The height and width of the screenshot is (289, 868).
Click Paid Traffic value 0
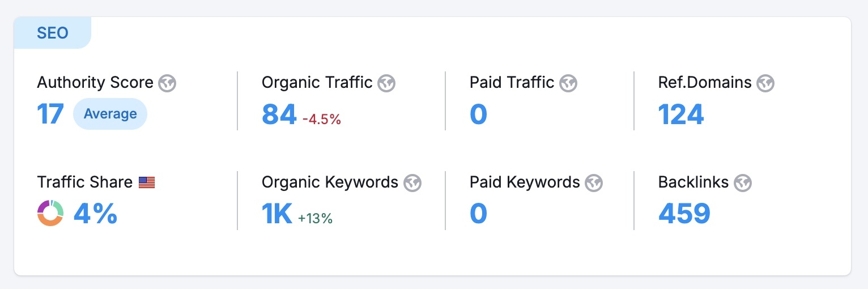478,114
